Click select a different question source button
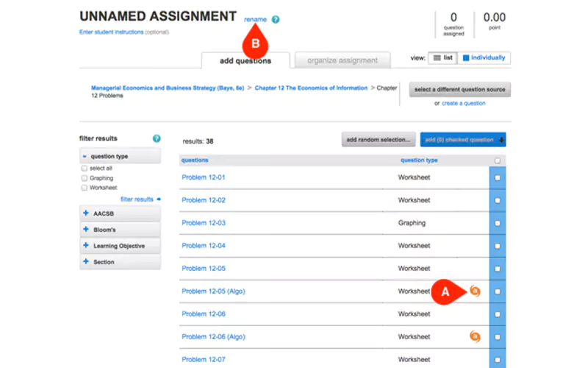This screenshot has width=588, height=368. click(x=460, y=89)
